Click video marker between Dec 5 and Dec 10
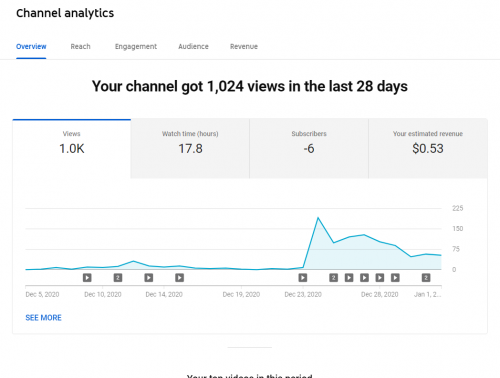Viewport: 500px width, 378px height. pyautogui.click(x=87, y=278)
